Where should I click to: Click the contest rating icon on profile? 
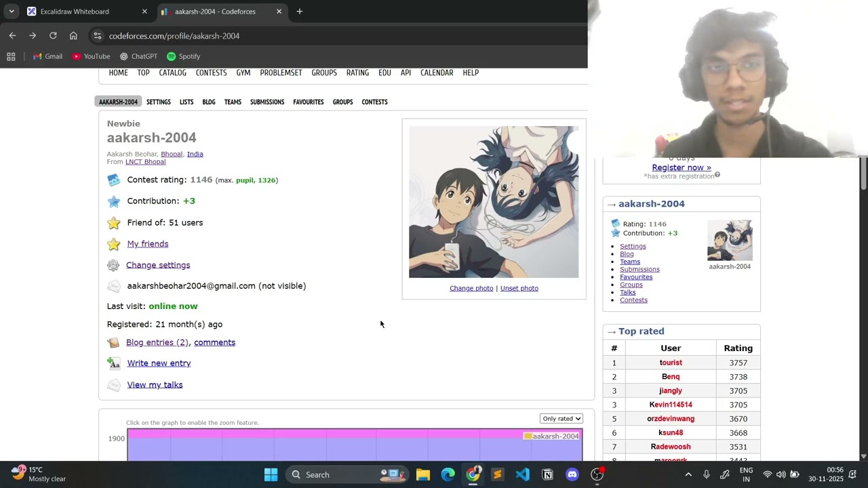click(113, 180)
